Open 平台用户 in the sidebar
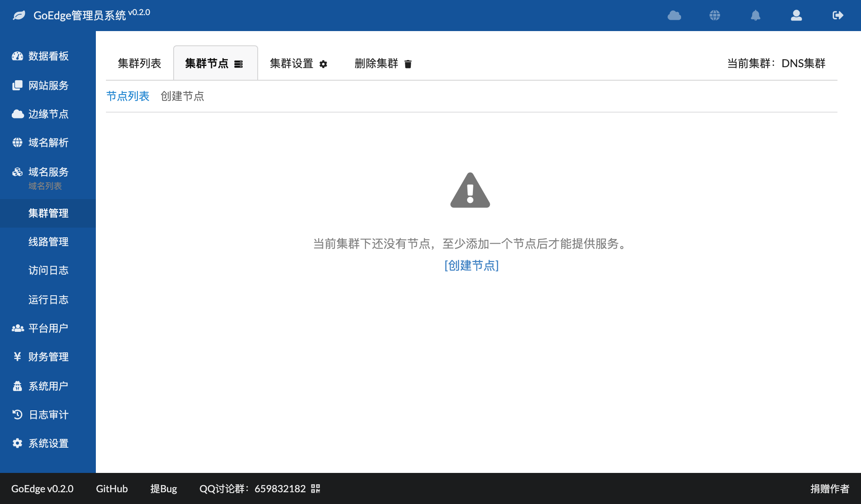This screenshot has width=861, height=504. (x=48, y=328)
